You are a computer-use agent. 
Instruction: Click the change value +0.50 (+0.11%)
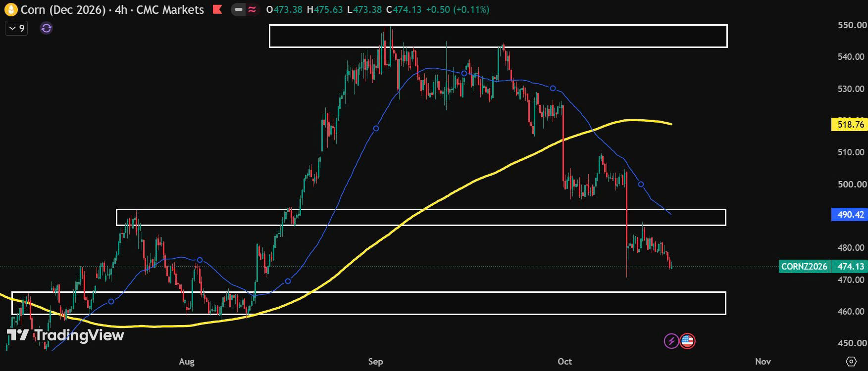point(458,9)
